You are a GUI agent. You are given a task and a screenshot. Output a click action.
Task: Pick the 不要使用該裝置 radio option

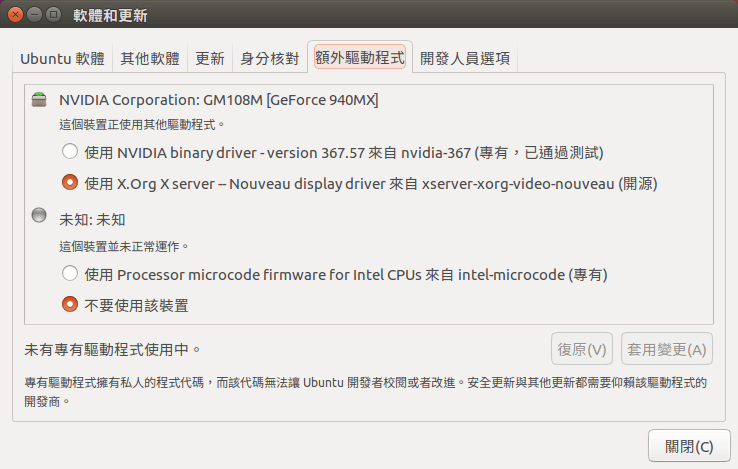[70, 305]
